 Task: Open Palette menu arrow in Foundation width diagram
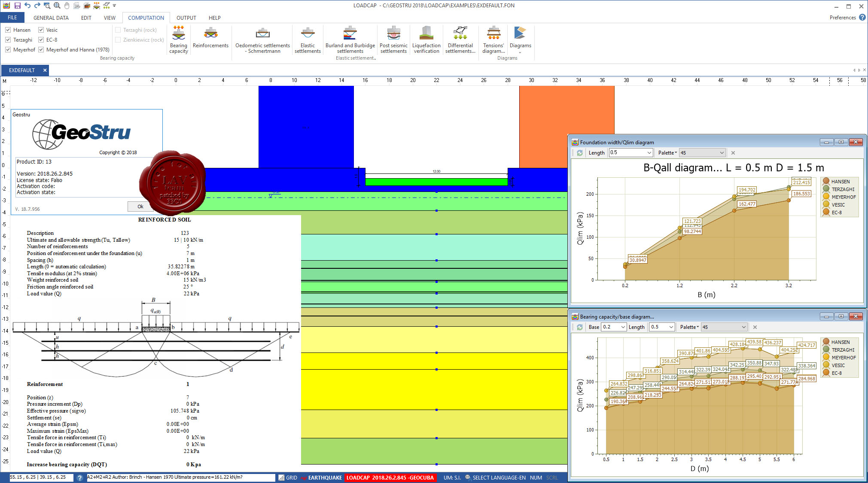click(x=676, y=153)
